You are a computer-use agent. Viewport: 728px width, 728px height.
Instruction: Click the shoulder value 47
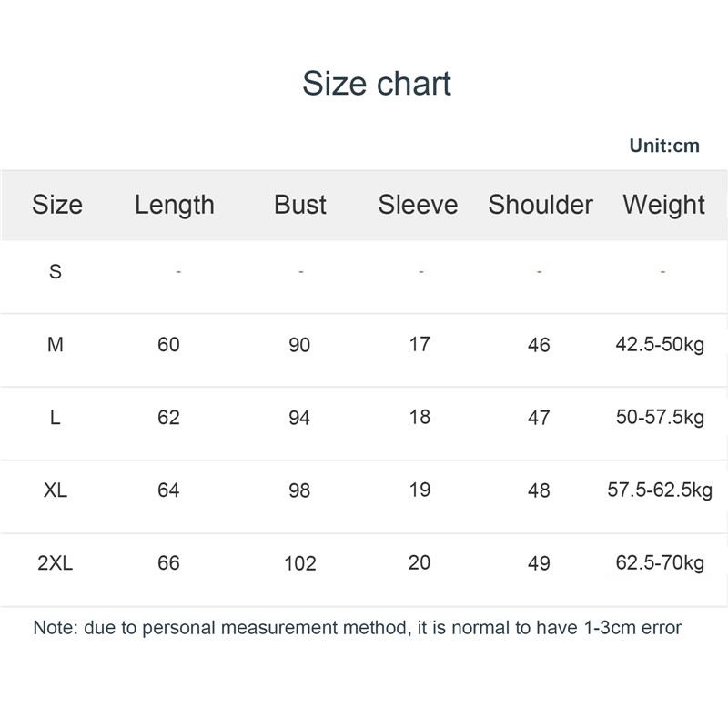(539, 418)
